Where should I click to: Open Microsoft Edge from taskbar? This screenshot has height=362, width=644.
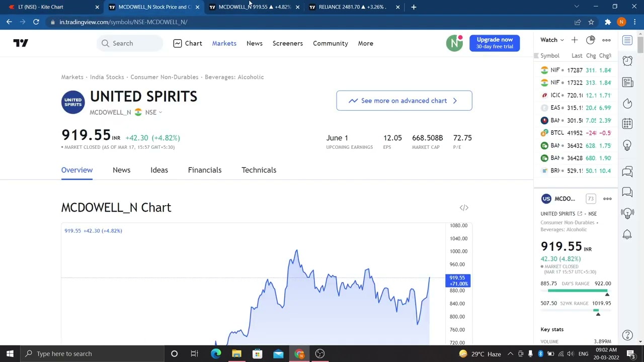[x=216, y=353]
